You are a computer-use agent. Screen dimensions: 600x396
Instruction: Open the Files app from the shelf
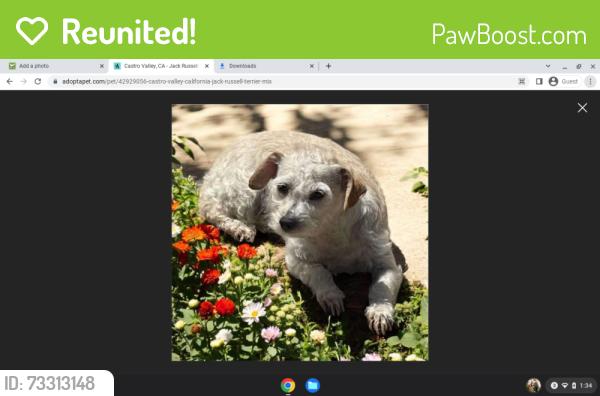coord(313,385)
